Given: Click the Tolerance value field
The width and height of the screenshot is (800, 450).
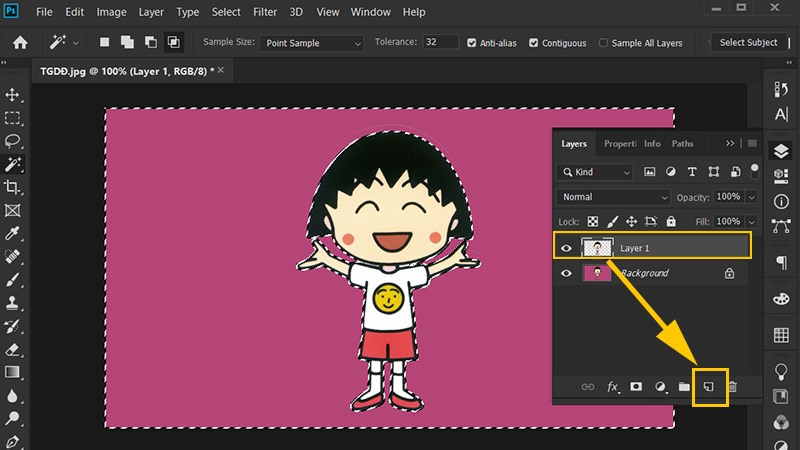Looking at the screenshot, I should tap(440, 43).
